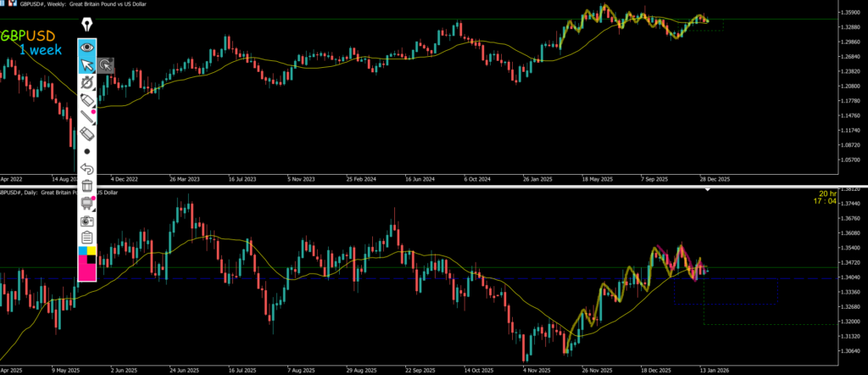Click the gray spotlight pointer tool
Image resolution: width=868 pixels, height=375 pixels.
[105, 65]
